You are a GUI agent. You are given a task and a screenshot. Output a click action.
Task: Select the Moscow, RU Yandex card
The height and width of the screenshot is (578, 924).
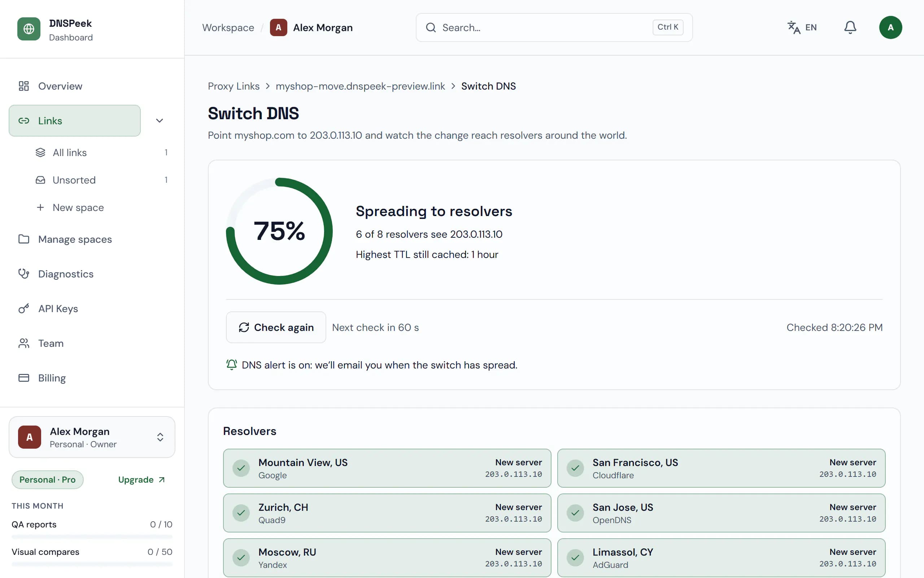(x=387, y=557)
